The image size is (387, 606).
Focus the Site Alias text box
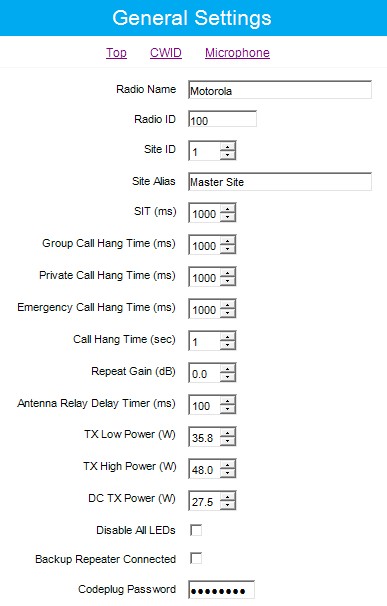pyautogui.click(x=280, y=181)
